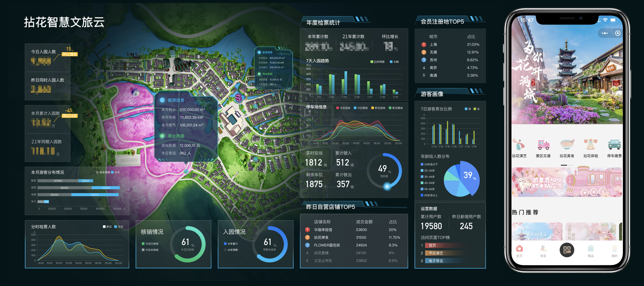
Task: Click rank 2 badge beside 拈花禅食
Action: pos(307,237)
